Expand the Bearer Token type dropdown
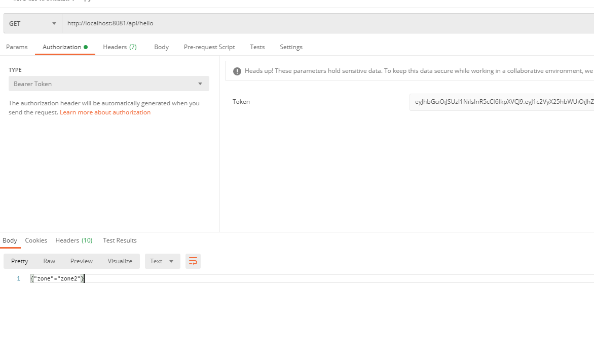The image size is (594, 364). click(108, 84)
